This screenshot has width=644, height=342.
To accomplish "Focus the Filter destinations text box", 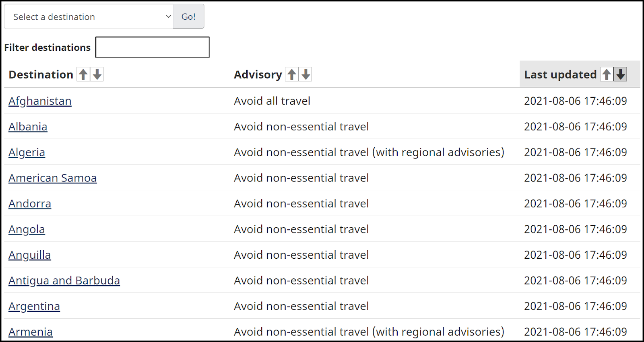I will 153,47.
